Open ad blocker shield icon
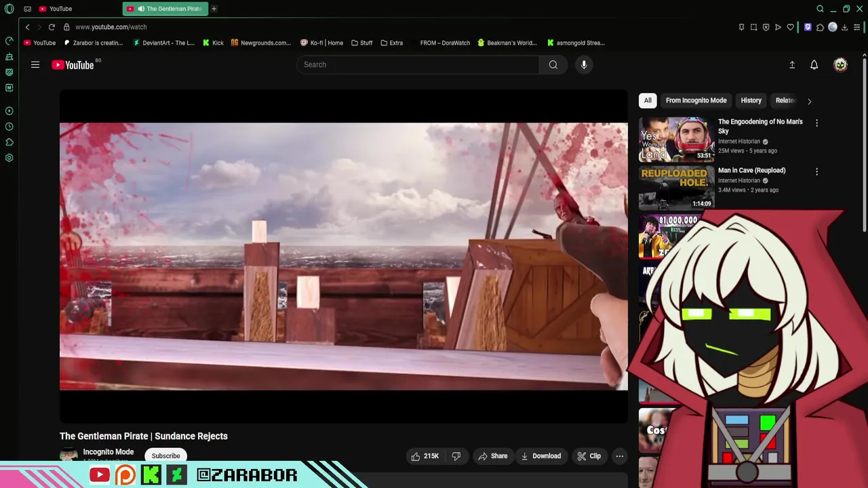 coord(766,27)
